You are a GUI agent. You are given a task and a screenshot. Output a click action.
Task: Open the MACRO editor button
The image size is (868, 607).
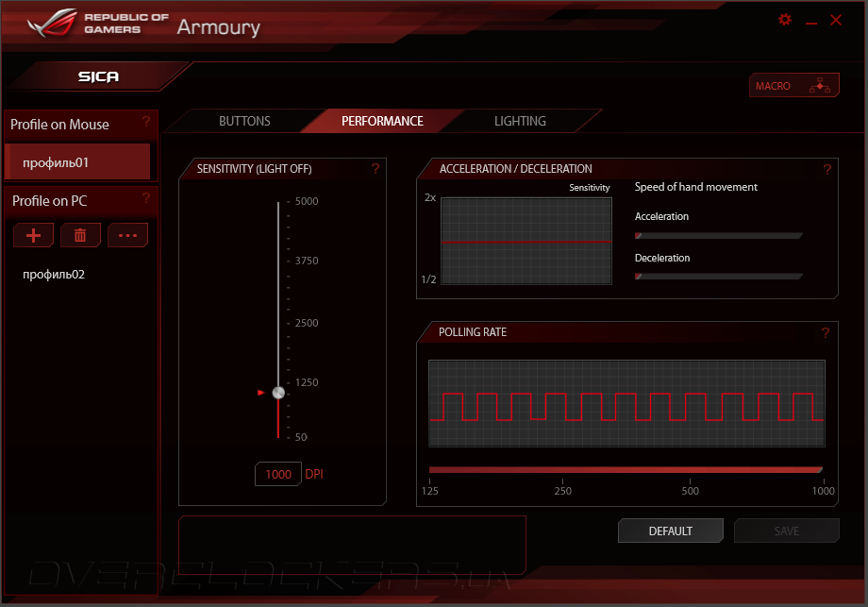[793, 85]
